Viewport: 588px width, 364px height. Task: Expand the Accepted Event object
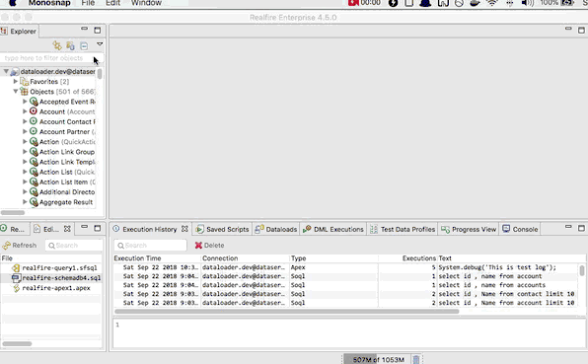[x=25, y=102]
